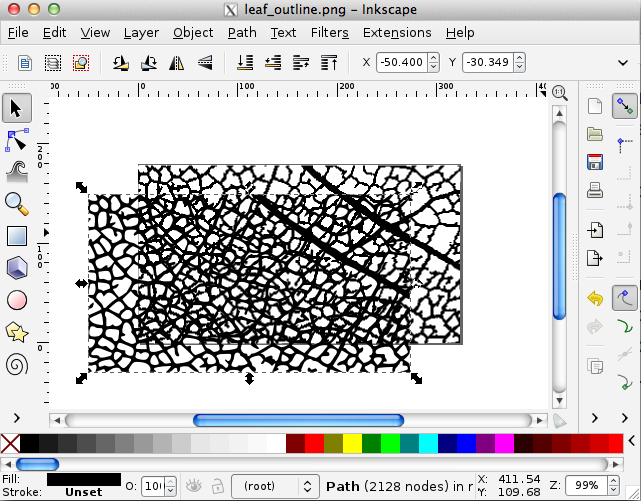This screenshot has height=501, width=641.
Task: Toggle current layer visibility eye icon
Action: 193,487
